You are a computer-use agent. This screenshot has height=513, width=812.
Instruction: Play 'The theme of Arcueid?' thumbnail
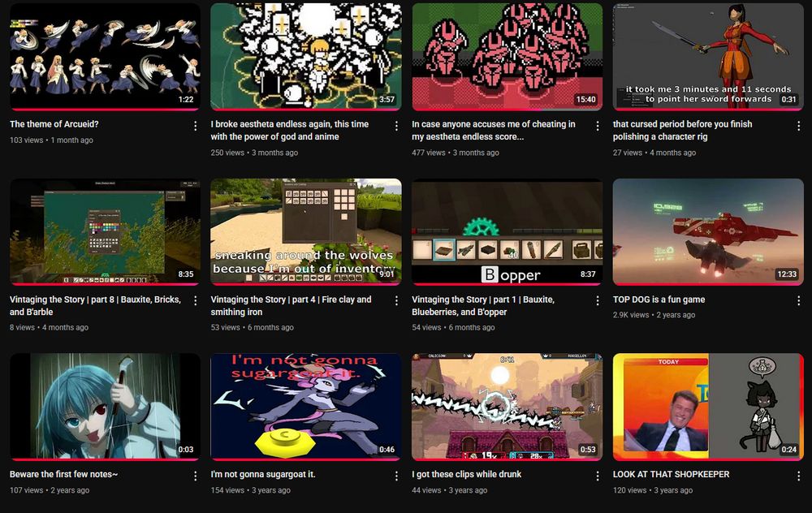pyautogui.click(x=105, y=57)
